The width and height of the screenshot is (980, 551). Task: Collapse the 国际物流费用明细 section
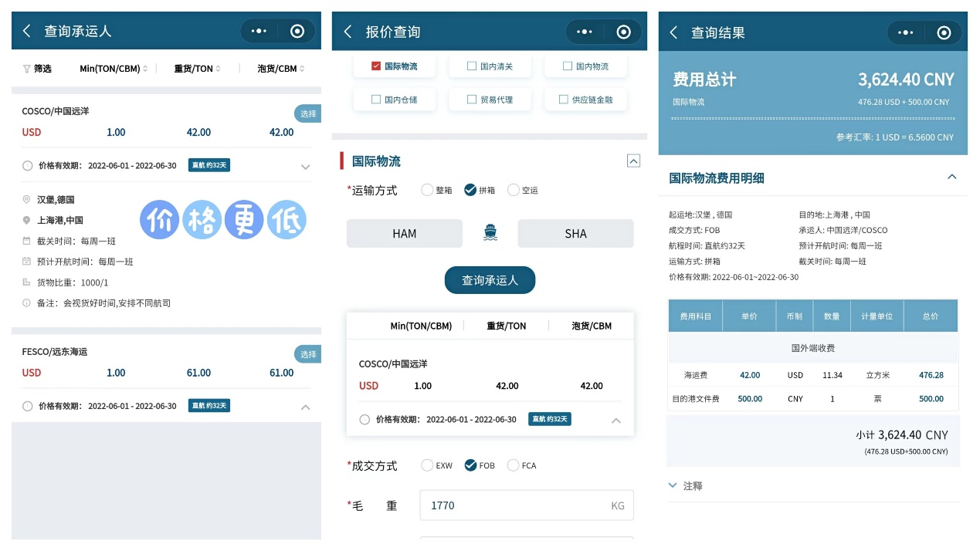coord(951,177)
